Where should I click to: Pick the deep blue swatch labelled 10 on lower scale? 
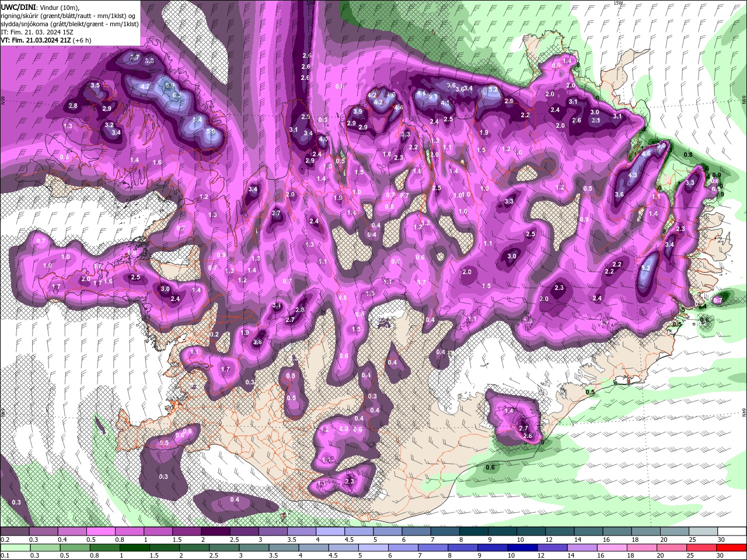pyautogui.click(x=522, y=548)
